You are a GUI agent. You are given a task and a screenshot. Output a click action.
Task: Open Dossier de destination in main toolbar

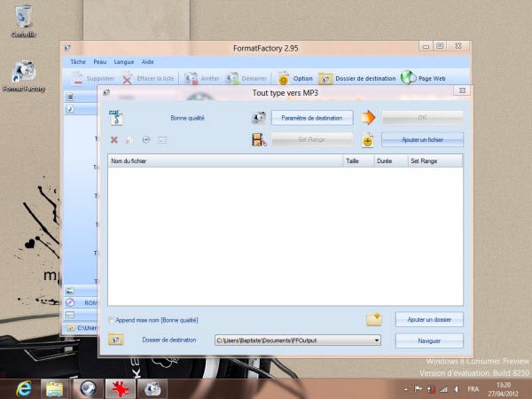pyautogui.click(x=357, y=78)
